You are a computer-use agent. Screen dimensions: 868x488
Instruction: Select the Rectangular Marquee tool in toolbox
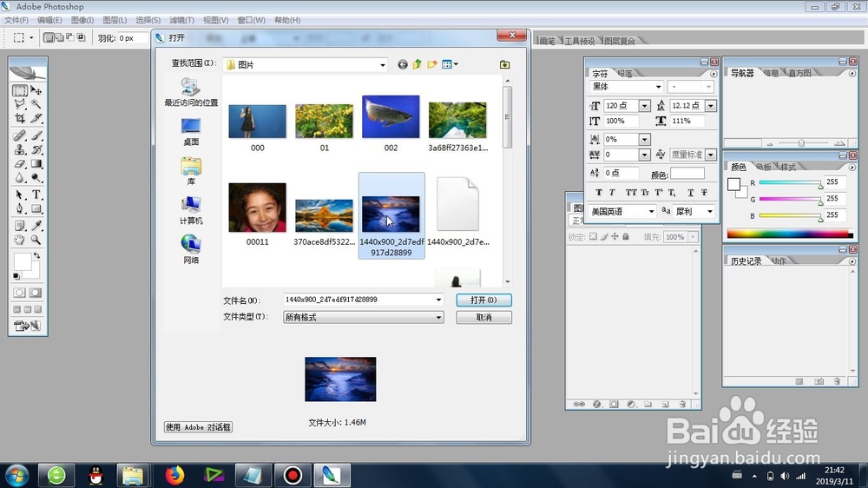pyautogui.click(x=20, y=90)
